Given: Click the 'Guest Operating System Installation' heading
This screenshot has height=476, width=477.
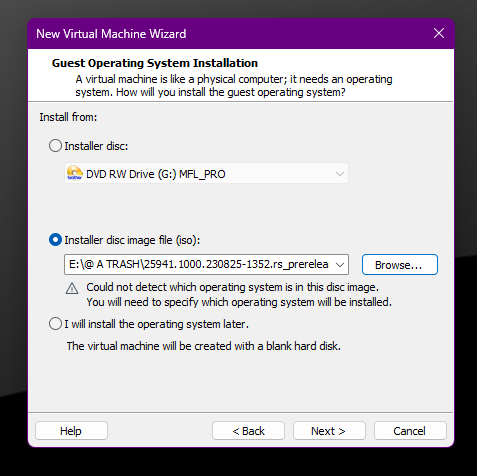Looking at the screenshot, I should [x=155, y=63].
